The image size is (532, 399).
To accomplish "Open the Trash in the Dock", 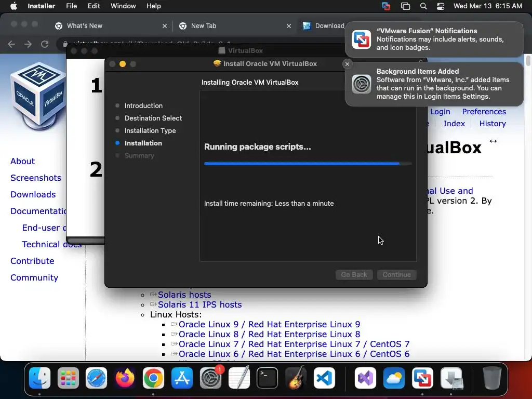I will 492,378.
